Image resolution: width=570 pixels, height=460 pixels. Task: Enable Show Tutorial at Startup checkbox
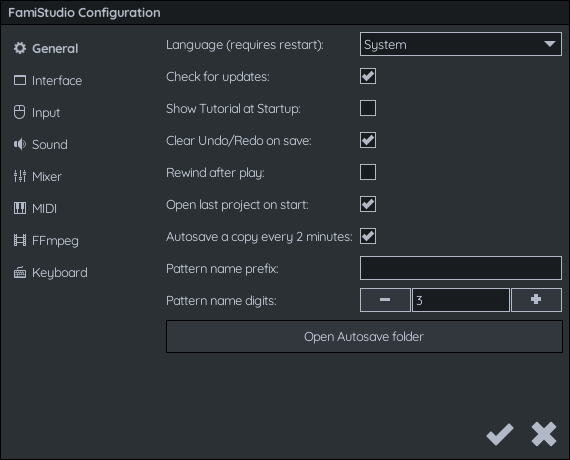click(368, 108)
